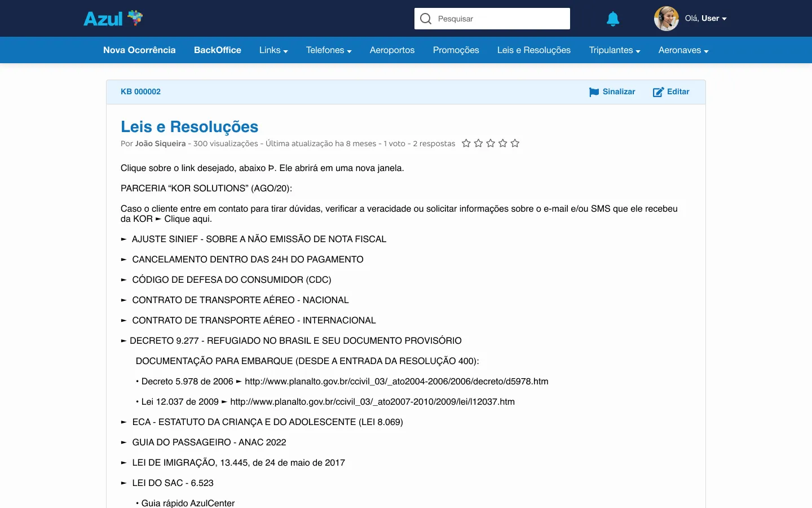This screenshot has height=508, width=812.
Task: Open LEI DO SAC - 6.523 link
Action: [173, 483]
